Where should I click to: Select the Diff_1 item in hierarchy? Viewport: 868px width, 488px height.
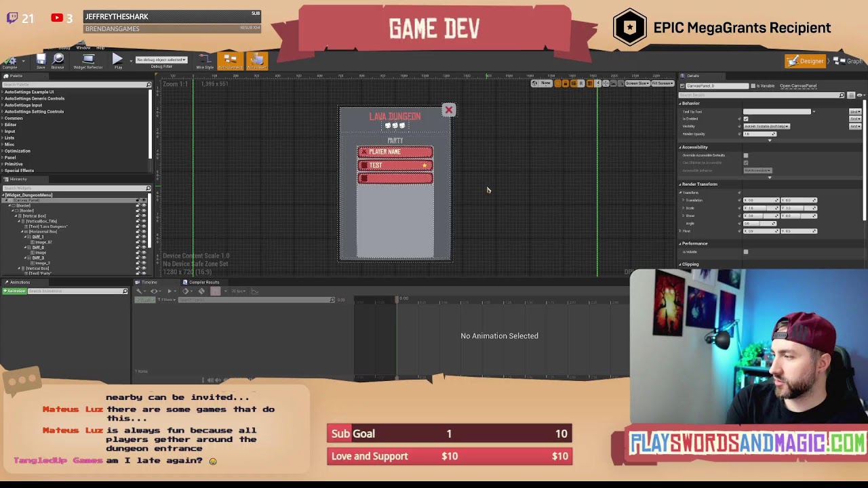38,237
